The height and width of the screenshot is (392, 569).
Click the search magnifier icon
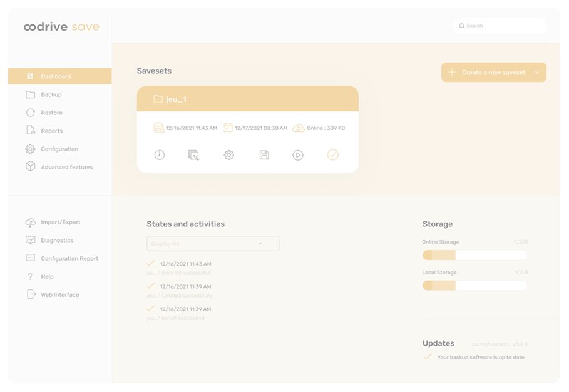(462, 26)
